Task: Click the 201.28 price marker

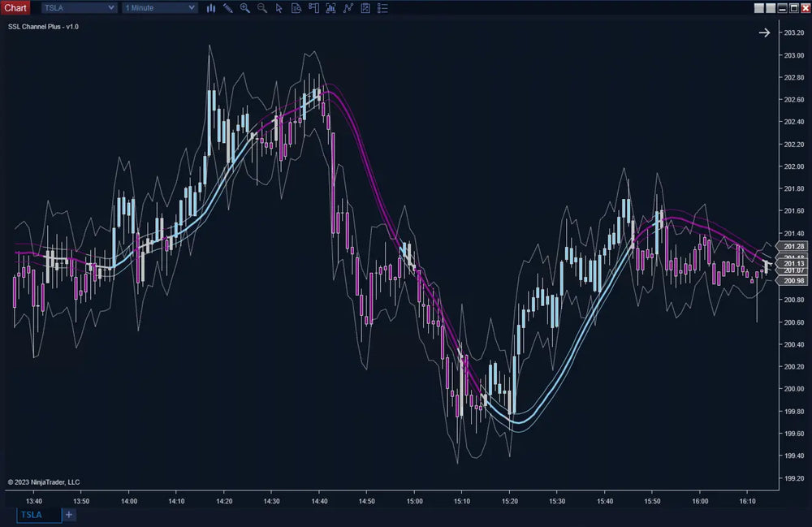Action: coord(795,246)
